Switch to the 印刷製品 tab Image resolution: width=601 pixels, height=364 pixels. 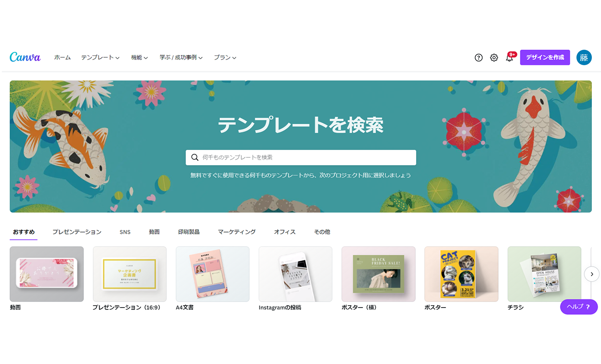(189, 232)
